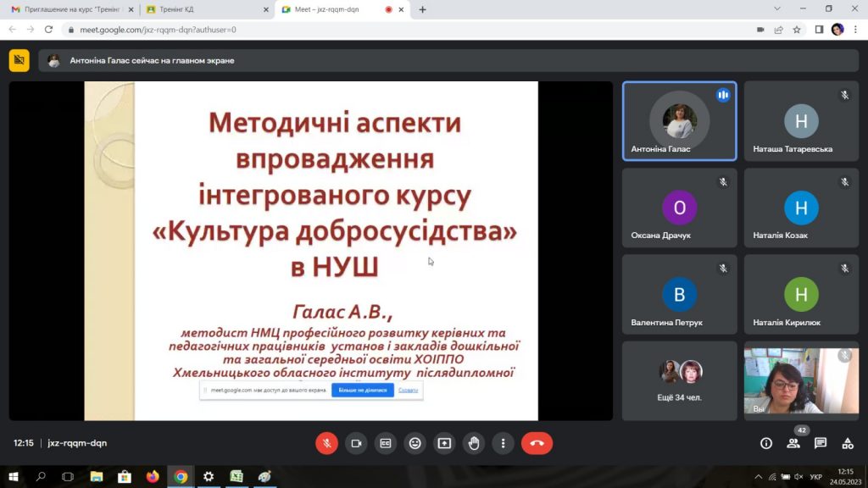The width and height of the screenshot is (868, 488).
Task: Click the present screen icon
Action: tap(444, 443)
